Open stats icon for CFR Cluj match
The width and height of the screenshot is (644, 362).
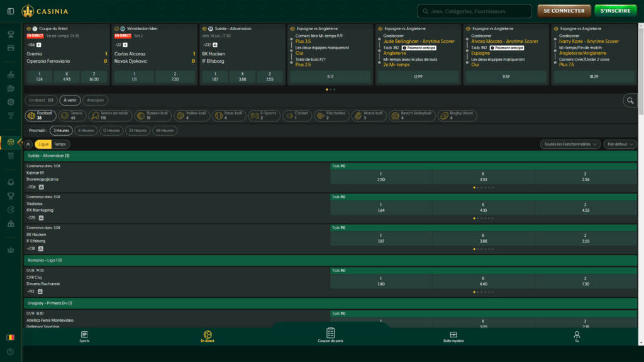[x=40, y=292]
